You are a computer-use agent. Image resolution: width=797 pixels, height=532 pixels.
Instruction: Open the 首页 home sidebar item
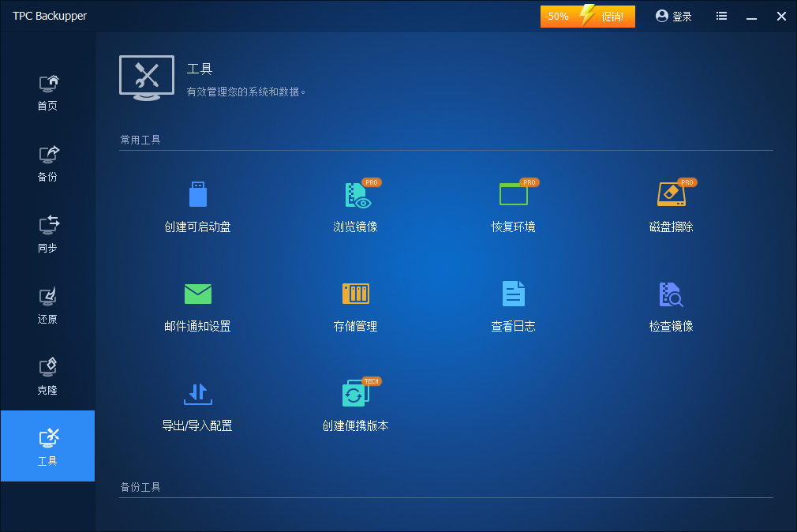[x=48, y=92]
